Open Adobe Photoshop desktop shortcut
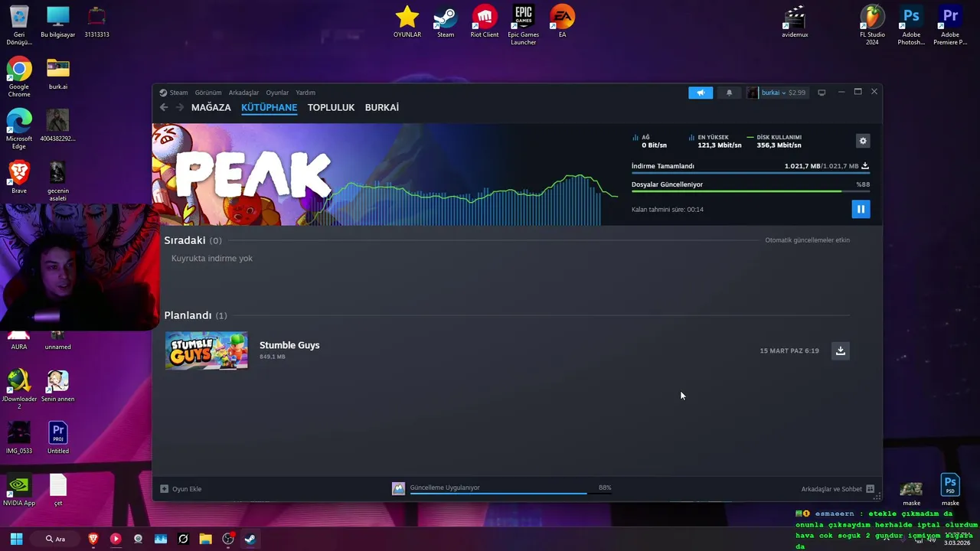This screenshot has width=980, height=551. [x=911, y=24]
